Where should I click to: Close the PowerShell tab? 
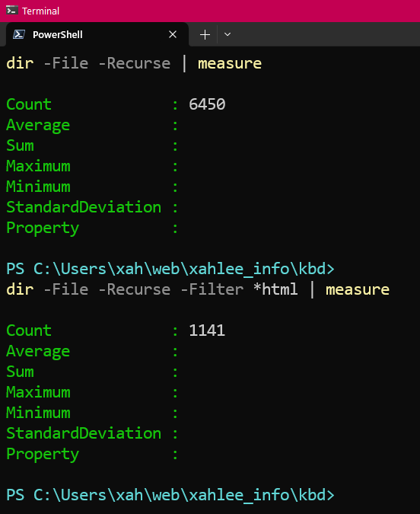[x=173, y=34]
